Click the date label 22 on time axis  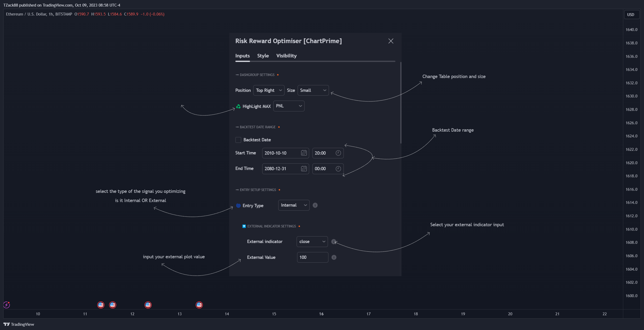[x=604, y=314]
